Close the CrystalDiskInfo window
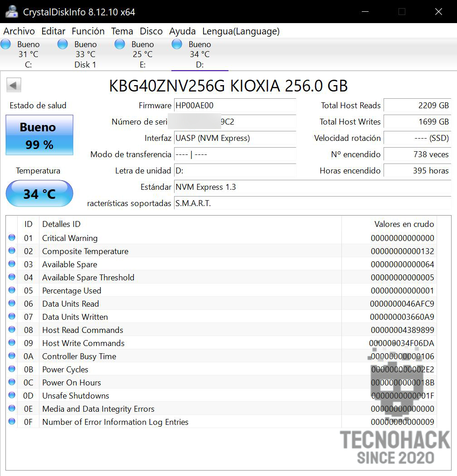The image size is (457, 476). [438, 11]
